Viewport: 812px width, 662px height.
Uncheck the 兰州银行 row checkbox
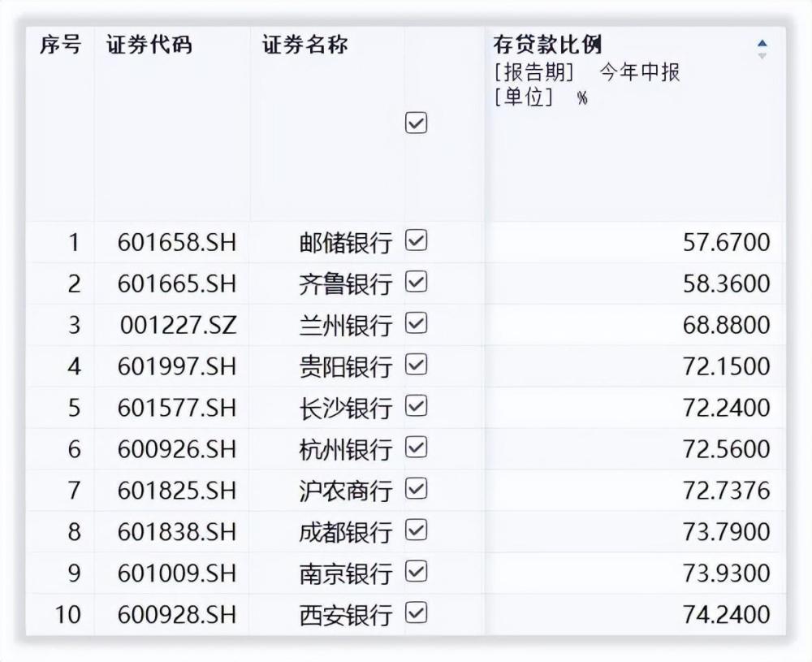coord(416,324)
